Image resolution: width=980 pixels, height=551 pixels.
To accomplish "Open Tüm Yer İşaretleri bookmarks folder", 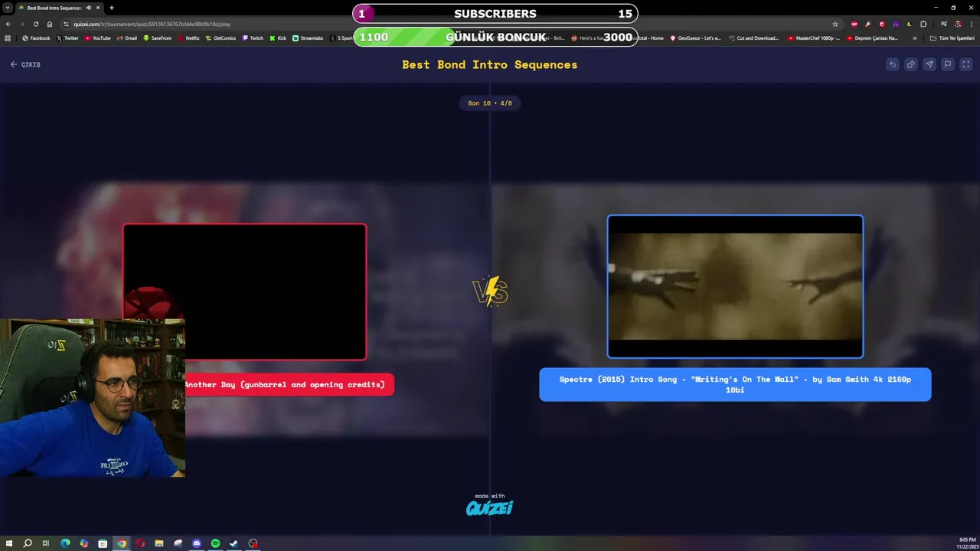I will tap(952, 38).
